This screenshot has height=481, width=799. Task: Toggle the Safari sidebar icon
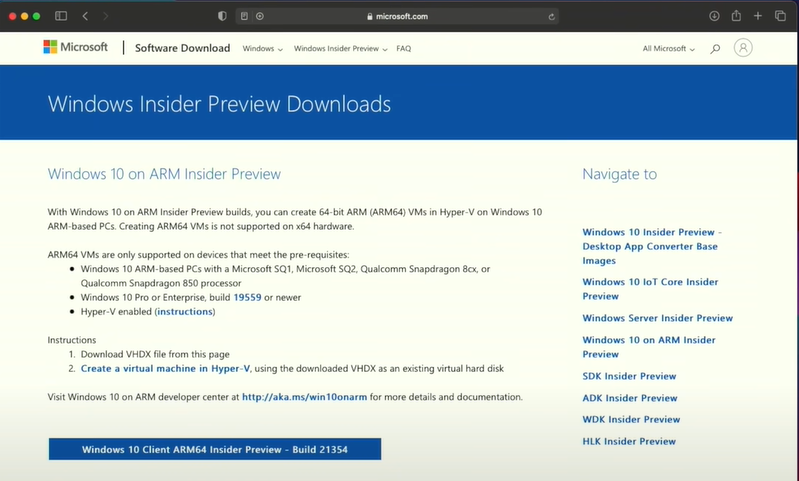pos(61,16)
